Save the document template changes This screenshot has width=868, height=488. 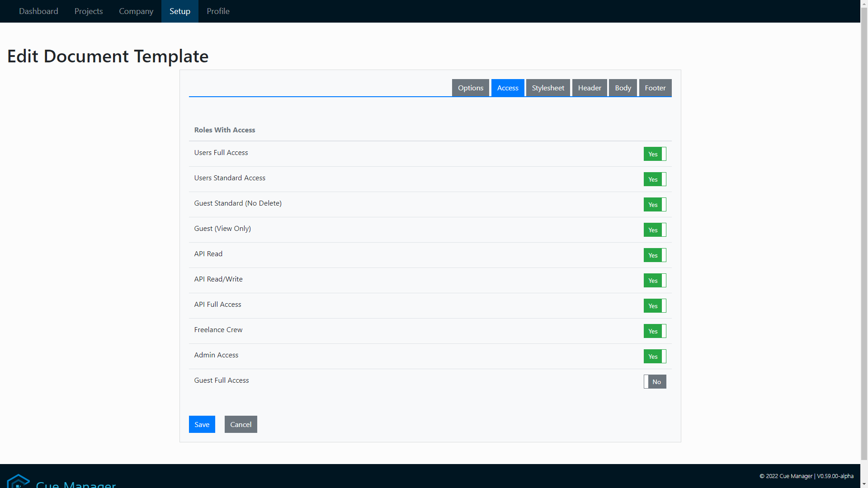(202, 424)
